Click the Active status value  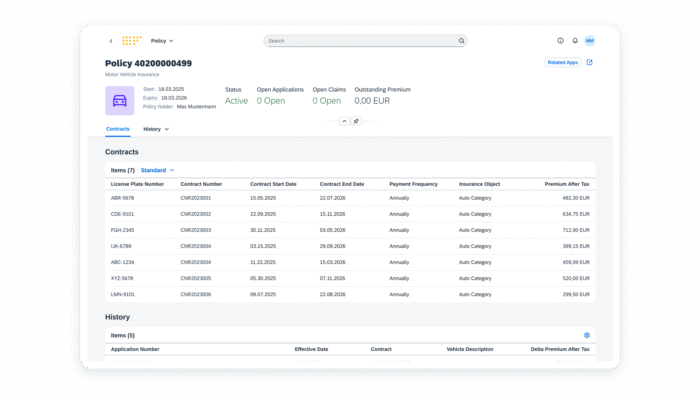236,101
